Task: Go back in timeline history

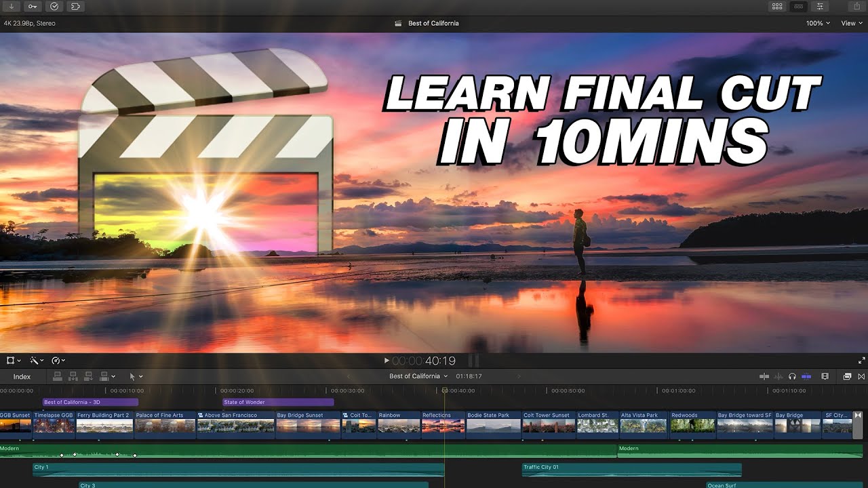Action: (349, 376)
